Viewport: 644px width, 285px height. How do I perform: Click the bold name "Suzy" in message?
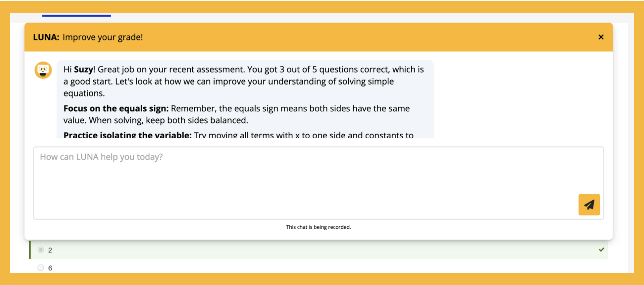click(83, 69)
